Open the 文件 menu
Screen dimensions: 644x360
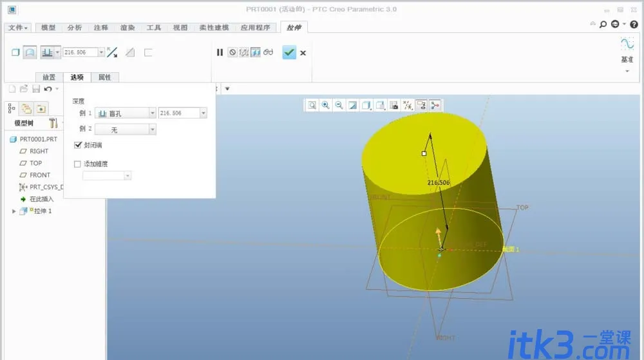coord(17,28)
